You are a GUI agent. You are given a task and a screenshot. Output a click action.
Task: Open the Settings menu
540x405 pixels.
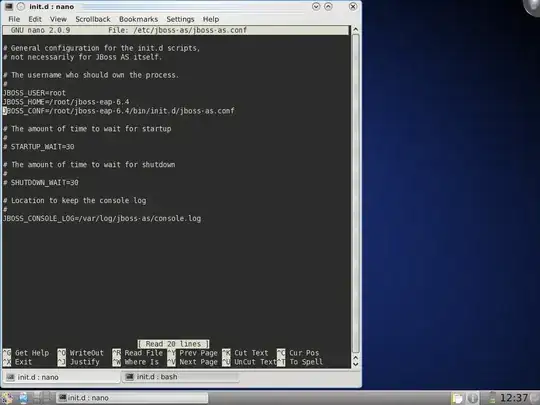click(x=180, y=19)
